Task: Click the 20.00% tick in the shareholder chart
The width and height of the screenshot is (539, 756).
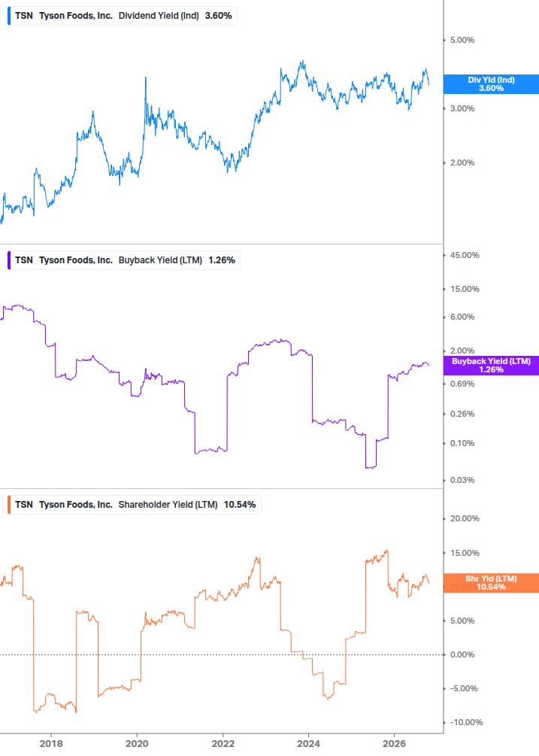Action: point(465,519)
